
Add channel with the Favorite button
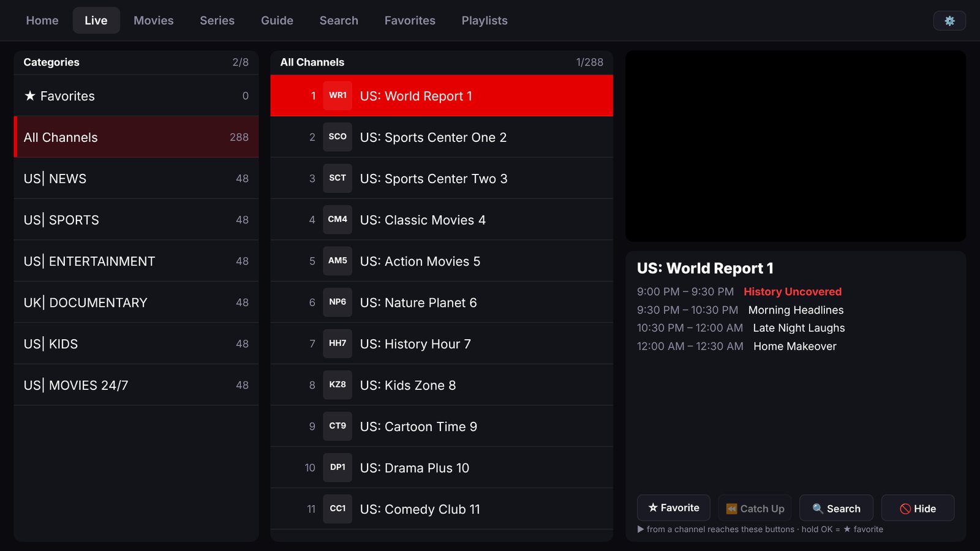[x=674, y=508]
